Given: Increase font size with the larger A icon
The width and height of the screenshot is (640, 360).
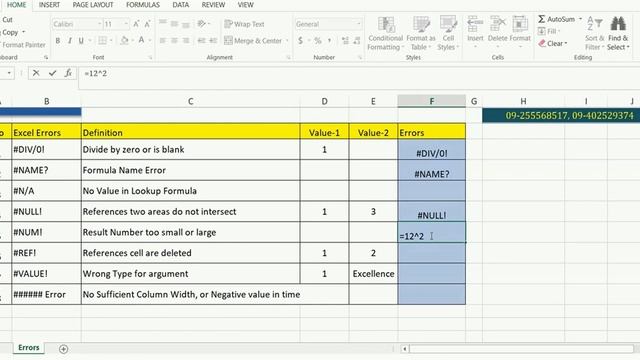Looking at the screenshot, I should [136, 24].
